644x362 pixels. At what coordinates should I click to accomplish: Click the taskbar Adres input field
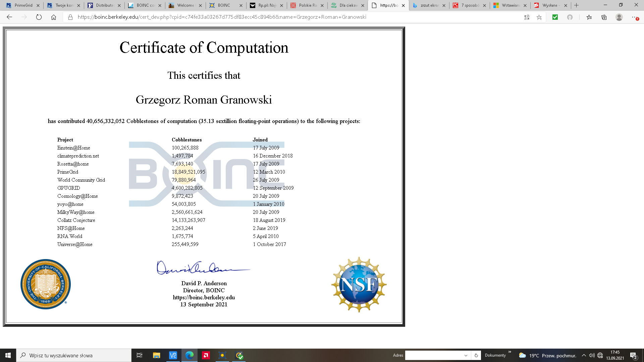433,355
